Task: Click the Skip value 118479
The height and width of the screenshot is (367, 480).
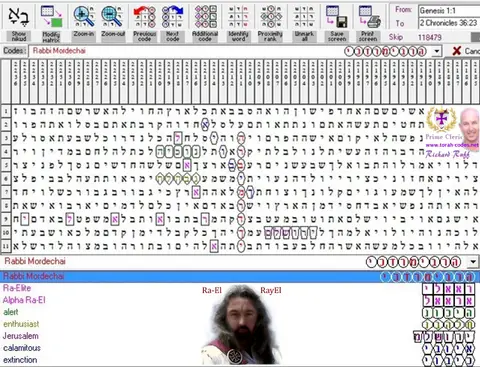Action: pyautogui.click(x=430, y=37)
